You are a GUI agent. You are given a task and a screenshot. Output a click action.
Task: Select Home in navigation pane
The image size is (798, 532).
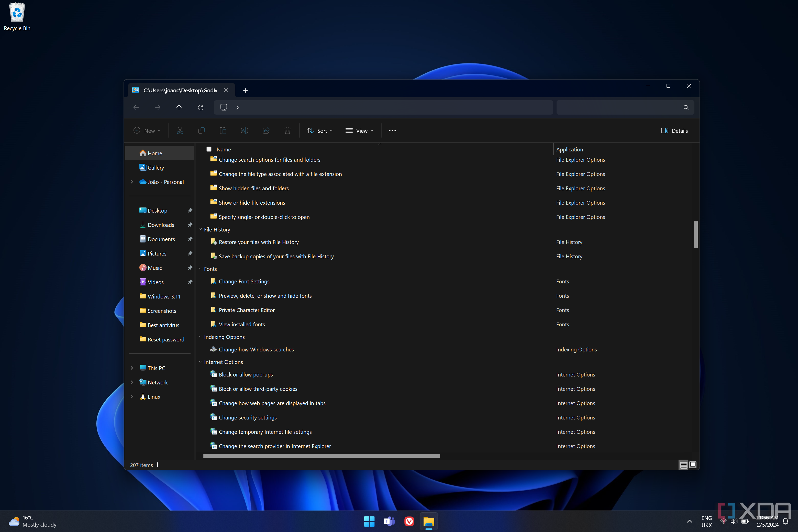click(159, 153)
